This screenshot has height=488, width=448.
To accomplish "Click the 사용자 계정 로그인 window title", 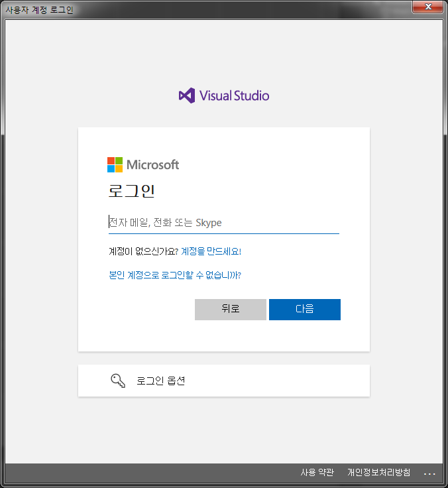I will [39, 10].
